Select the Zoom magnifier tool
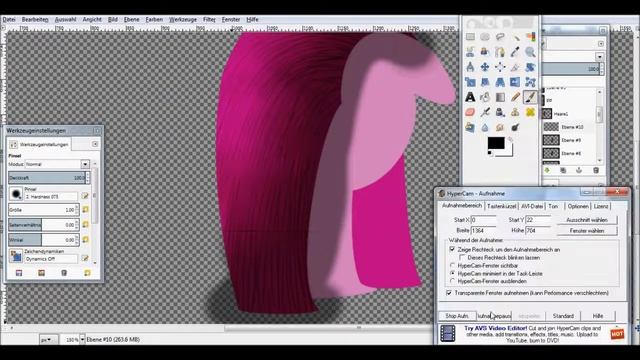This screenshot has width=640, height=360. [530, 52]
